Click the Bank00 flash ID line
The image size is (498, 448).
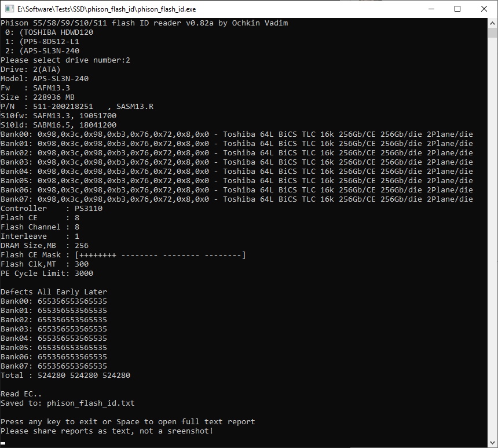coord(237,134)
